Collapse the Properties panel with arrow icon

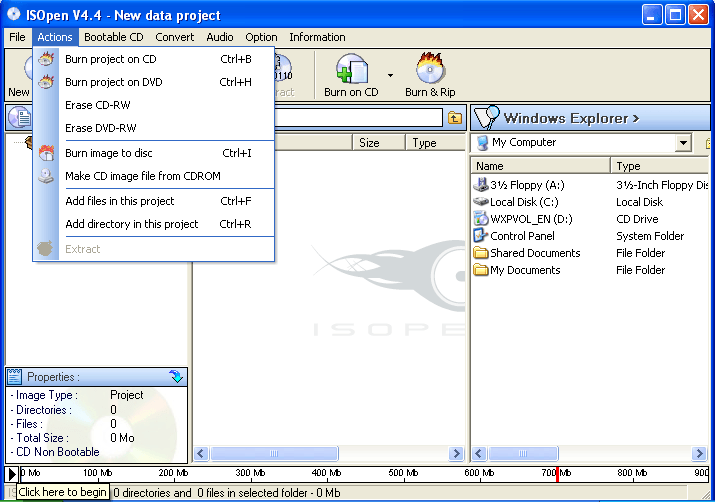click(176, 376)
